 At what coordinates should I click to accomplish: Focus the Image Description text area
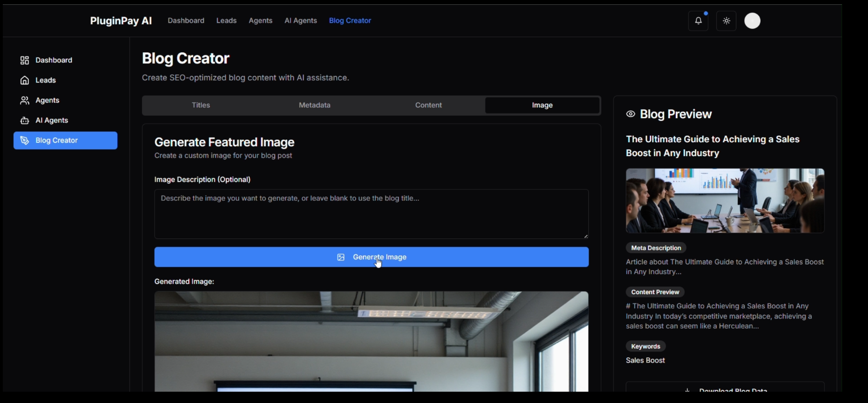[x=372, y=214]
